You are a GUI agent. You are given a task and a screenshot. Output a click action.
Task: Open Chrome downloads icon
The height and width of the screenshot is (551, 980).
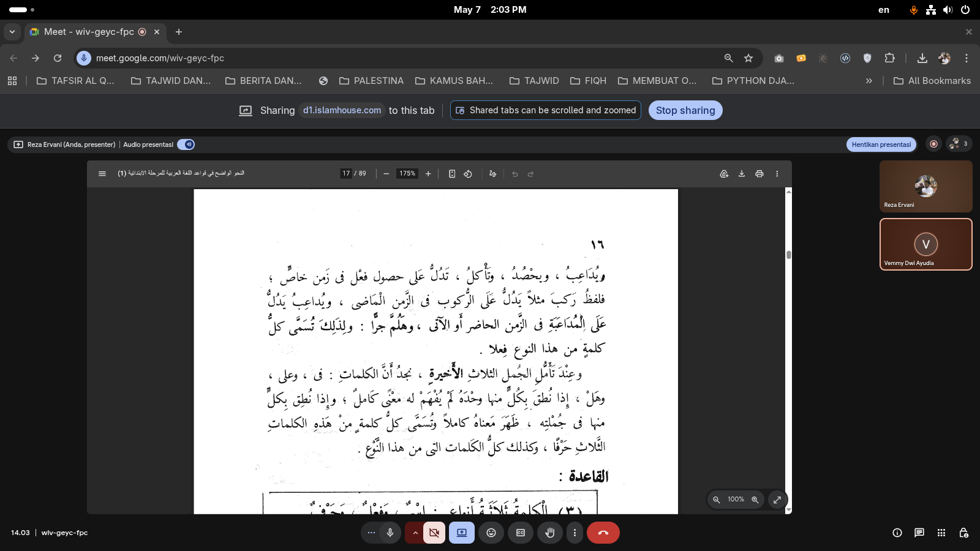coord(922,58)
